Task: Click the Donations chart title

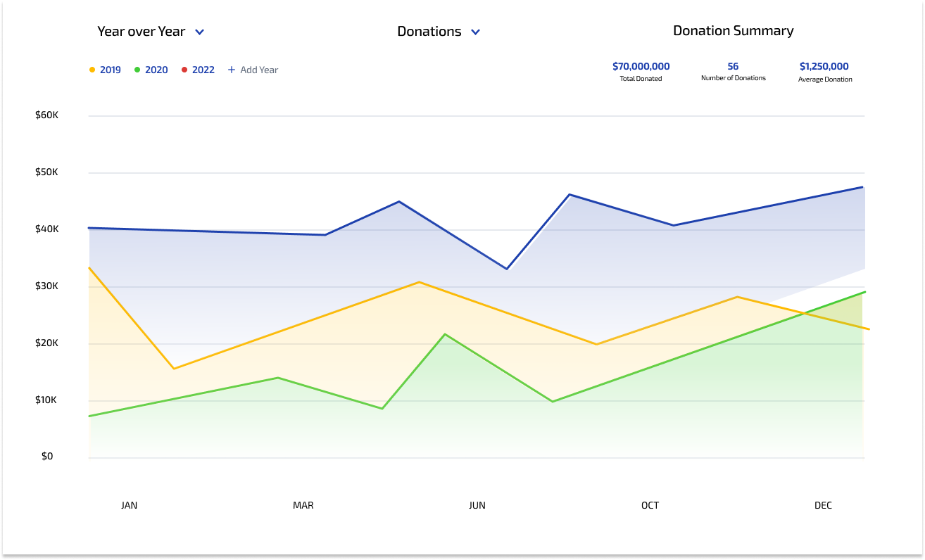Action: (429, 32)
